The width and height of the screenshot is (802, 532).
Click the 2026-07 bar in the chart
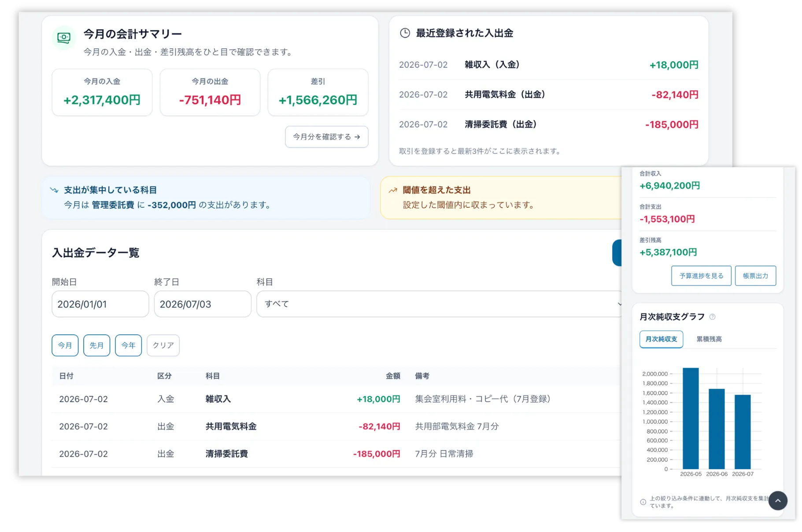coord(743,432)
